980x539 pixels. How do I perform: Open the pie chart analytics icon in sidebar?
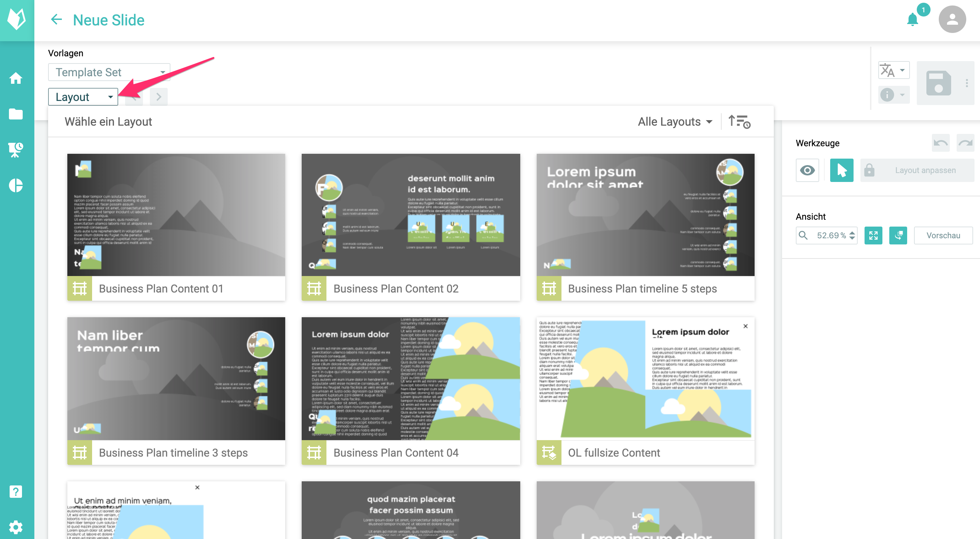pos(15,185)
